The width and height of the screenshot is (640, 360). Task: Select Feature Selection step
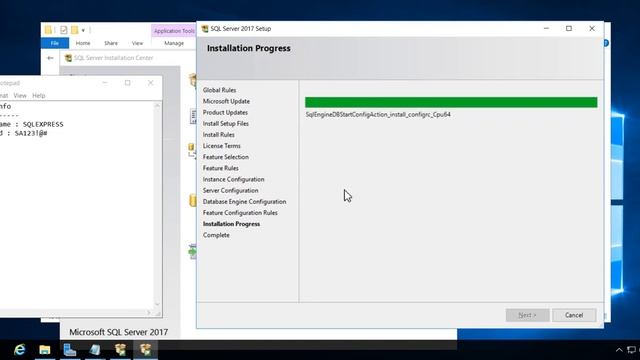click(x=226, y=157)
